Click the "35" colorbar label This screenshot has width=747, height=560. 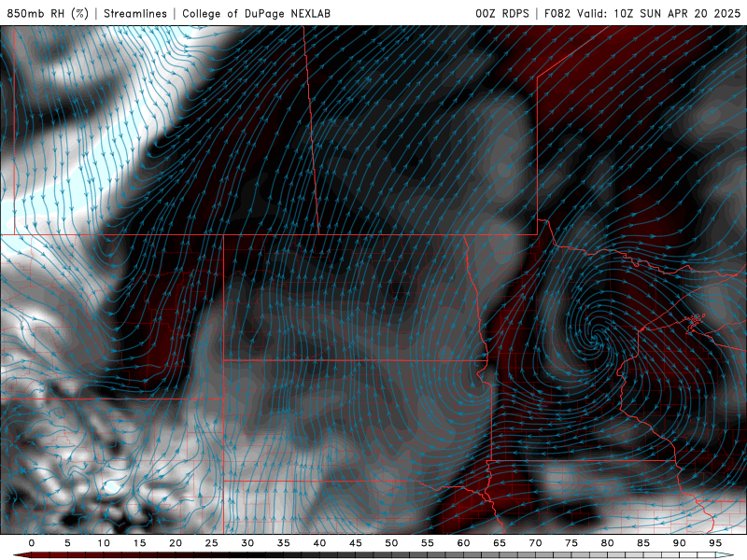(x=284, y=543)
